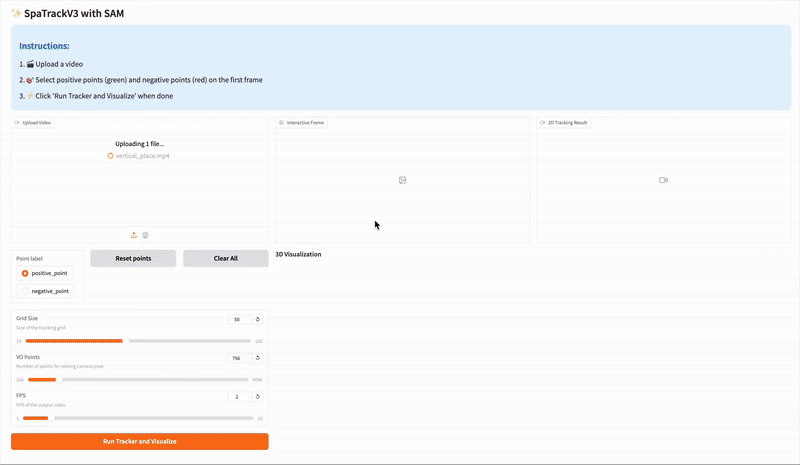The width and height of the screenshot is (800, 465).
Task: Click the loading spinner next to vertical_place.mp4
Action: click(111, 156)
